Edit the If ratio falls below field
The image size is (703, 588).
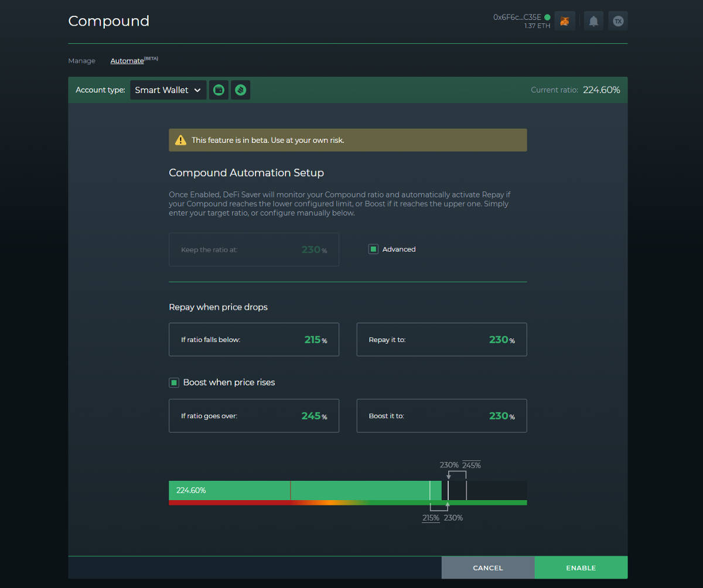[x=254, y=340]
